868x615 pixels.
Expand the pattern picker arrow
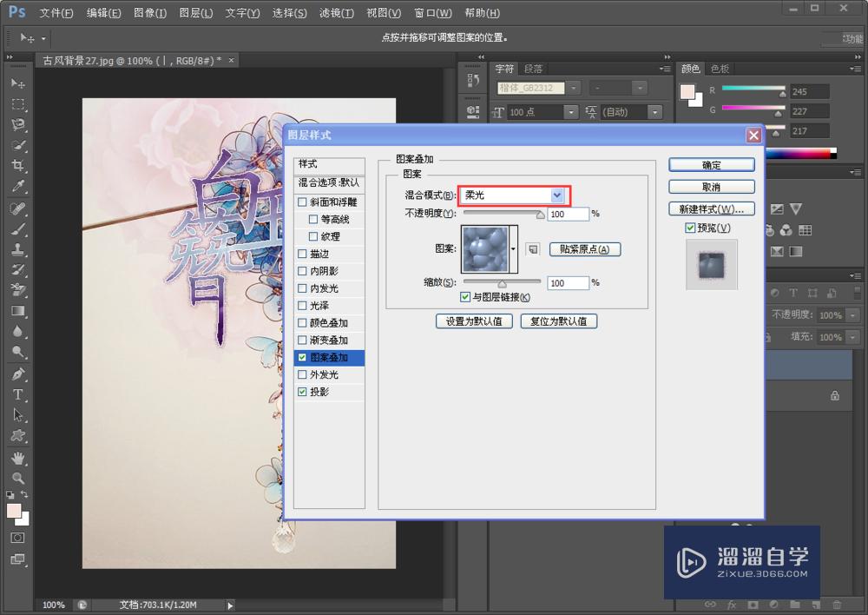tap(513, 249)
